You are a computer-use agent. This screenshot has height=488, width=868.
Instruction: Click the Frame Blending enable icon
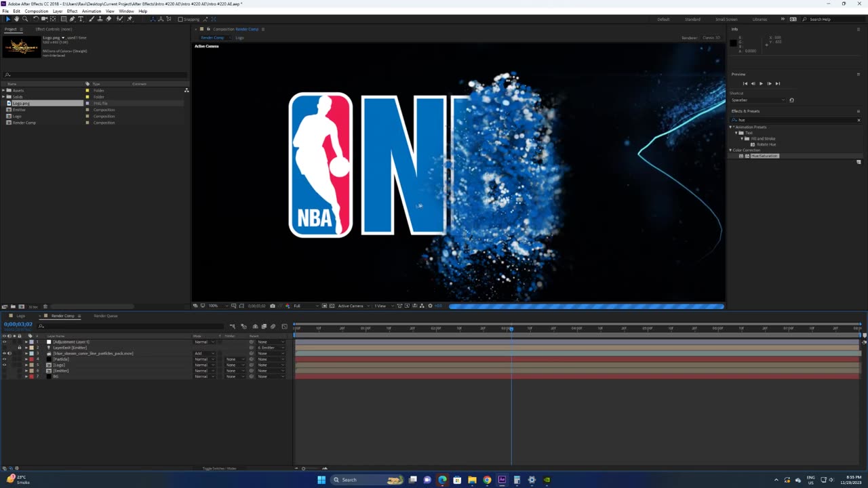264,327
